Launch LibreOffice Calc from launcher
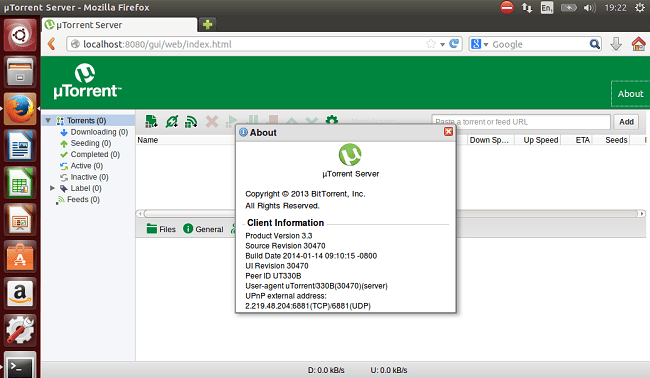 tap(20, 182)
